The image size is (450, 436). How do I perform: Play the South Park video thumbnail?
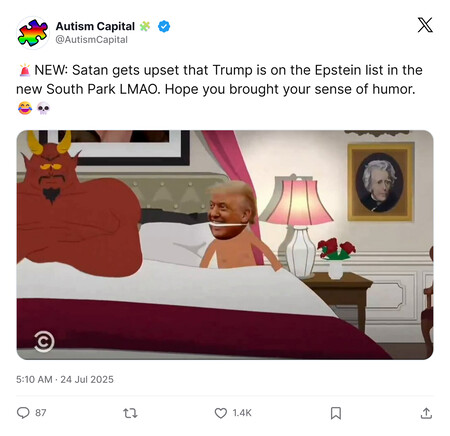tap(225, 245)
